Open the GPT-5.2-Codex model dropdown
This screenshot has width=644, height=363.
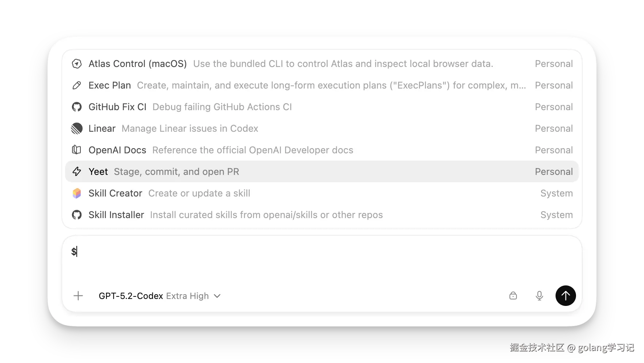[x=131, y=296]
